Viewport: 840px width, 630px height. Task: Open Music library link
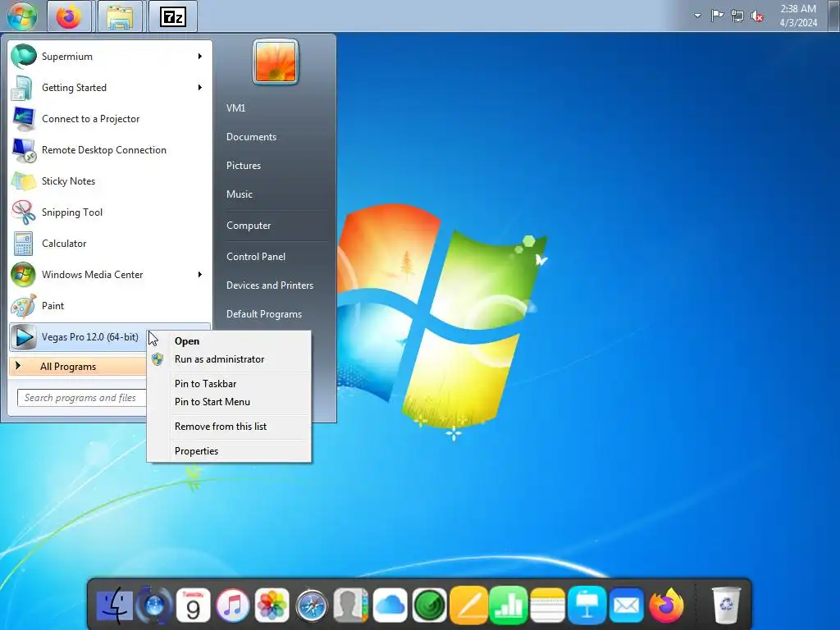tap(239, 194)
